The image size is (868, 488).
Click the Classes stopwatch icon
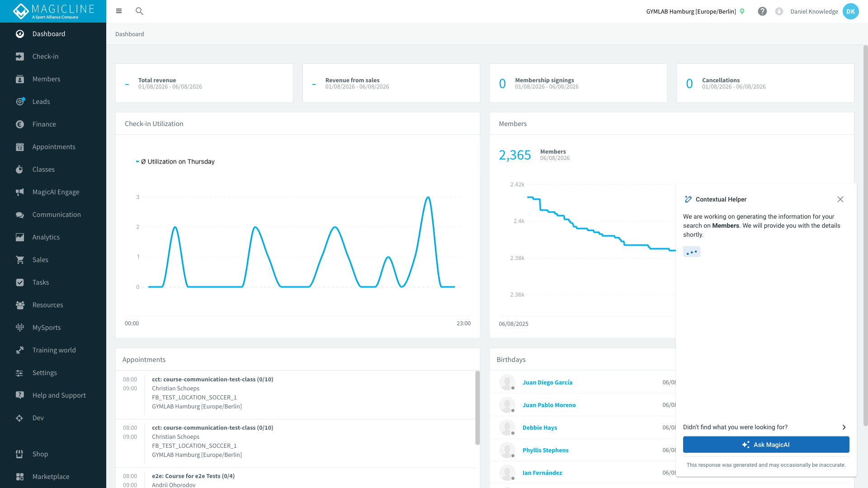(20, 169)
